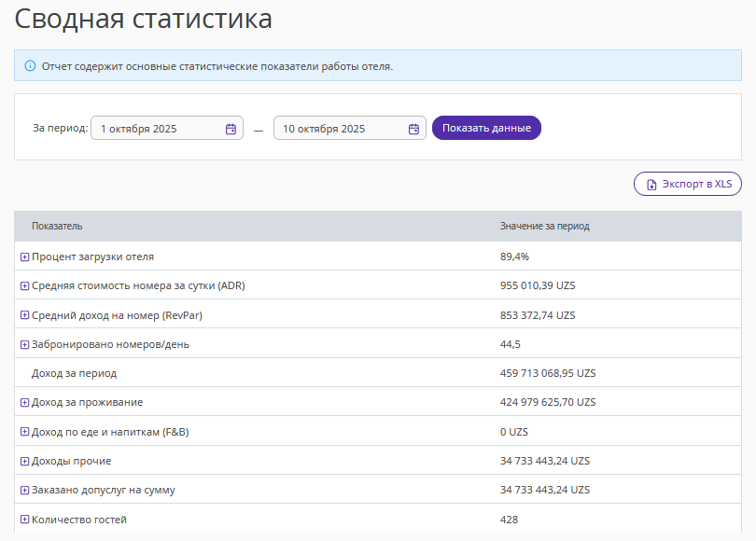The height and width of the screenshot is (541, 756).
Task: Expand the Заказано допуслуг на сумму row
Action: tap(25, 490)
